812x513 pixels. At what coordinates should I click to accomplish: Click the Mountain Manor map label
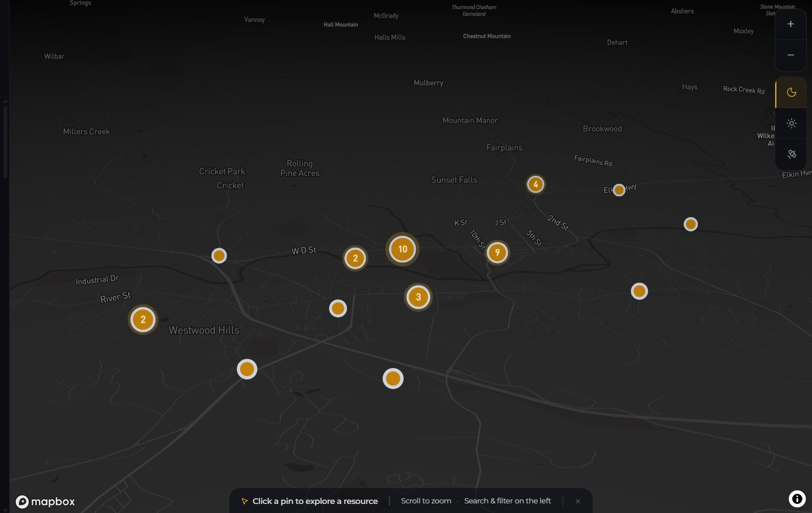tap(470, 120)
